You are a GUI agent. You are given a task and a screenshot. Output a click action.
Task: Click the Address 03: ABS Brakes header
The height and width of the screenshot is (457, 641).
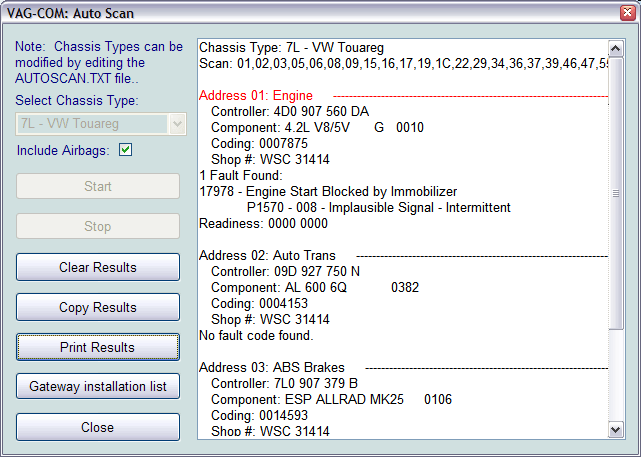tap(272, 367)
